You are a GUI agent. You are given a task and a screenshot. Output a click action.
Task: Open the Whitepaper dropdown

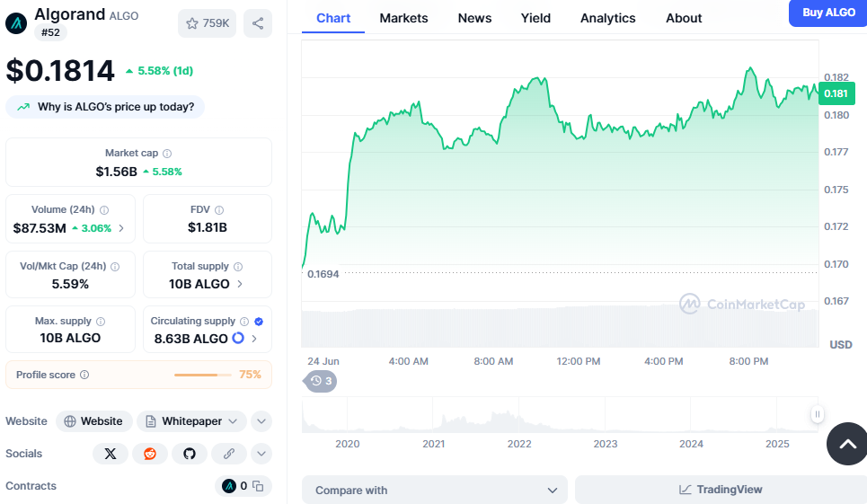191,421
